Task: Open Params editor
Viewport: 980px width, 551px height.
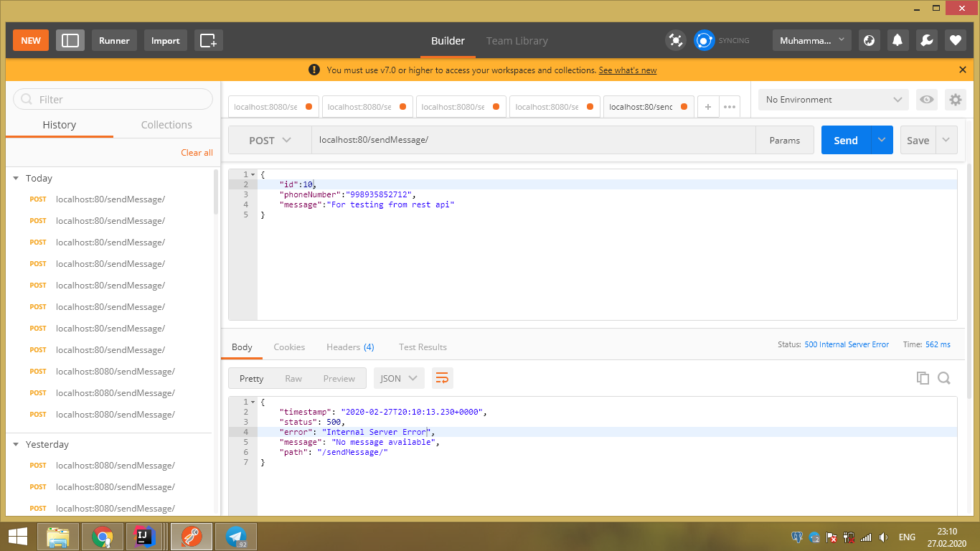Action: coord(784,141)
